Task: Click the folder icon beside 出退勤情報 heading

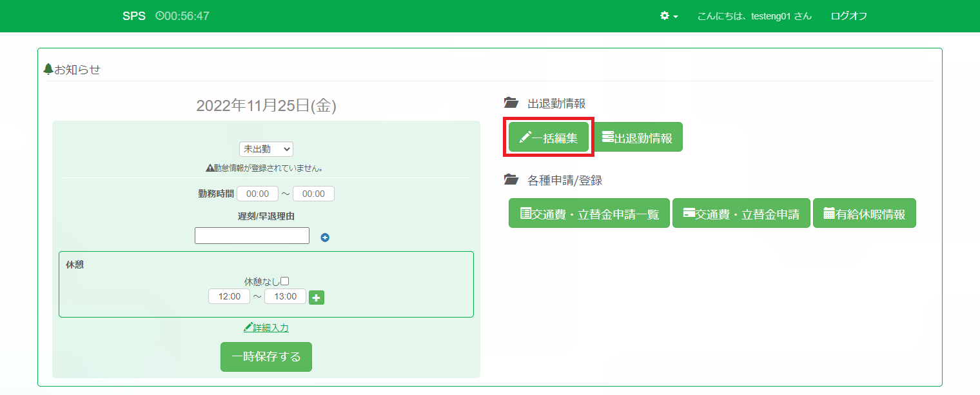Action: coord(511,103)
